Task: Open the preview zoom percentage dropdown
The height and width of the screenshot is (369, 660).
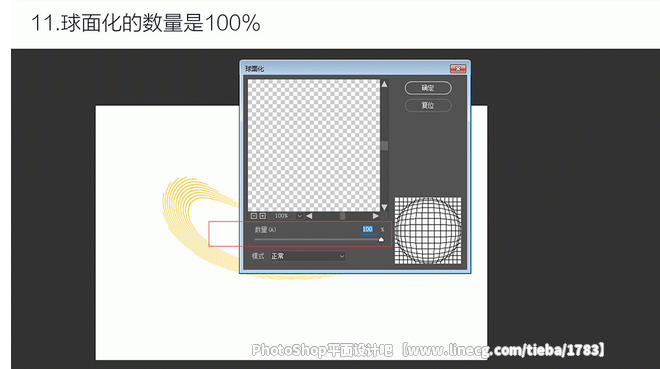Action: [299, 216]
